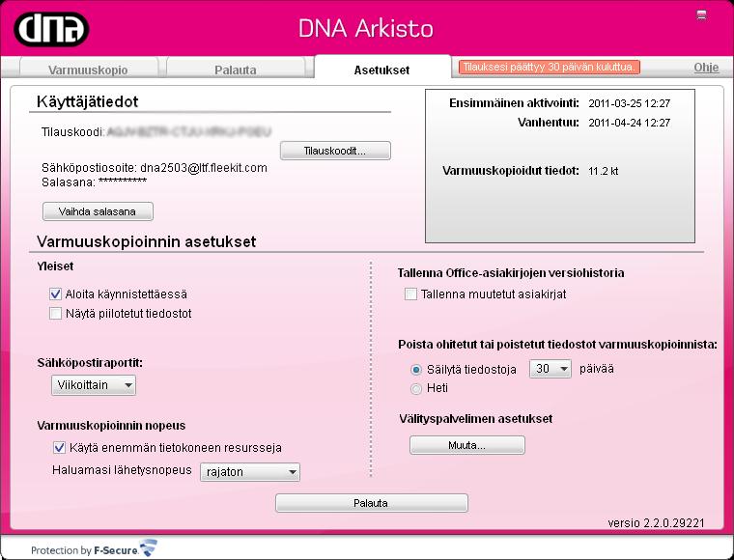The image size is (734, 560).
Task: Open the Viikoittain email report dropdown
Action: click(x=94, y=385)
